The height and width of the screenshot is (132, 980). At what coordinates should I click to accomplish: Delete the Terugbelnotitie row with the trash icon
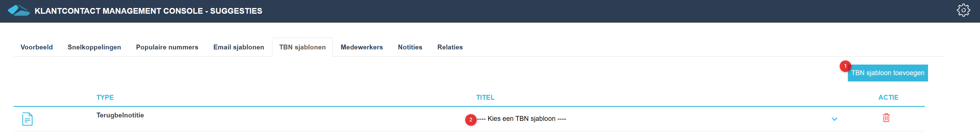coord(886,117)
